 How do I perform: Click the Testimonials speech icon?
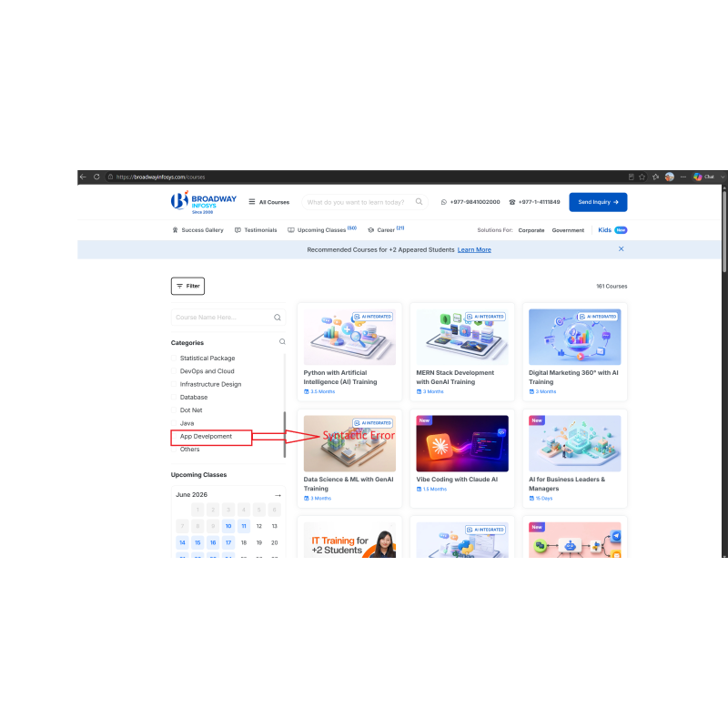238,230
